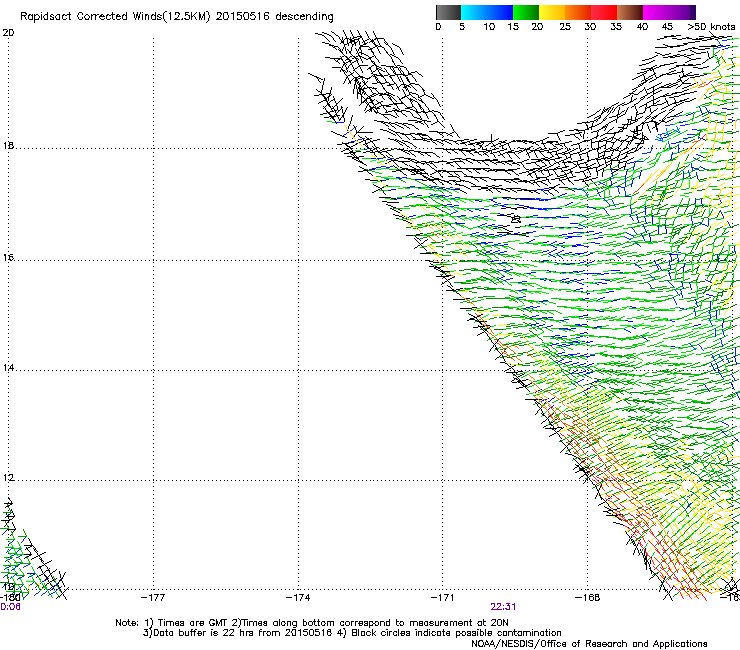
Task: Click the latitude axis label "16"
Action: tap(8, 258)
